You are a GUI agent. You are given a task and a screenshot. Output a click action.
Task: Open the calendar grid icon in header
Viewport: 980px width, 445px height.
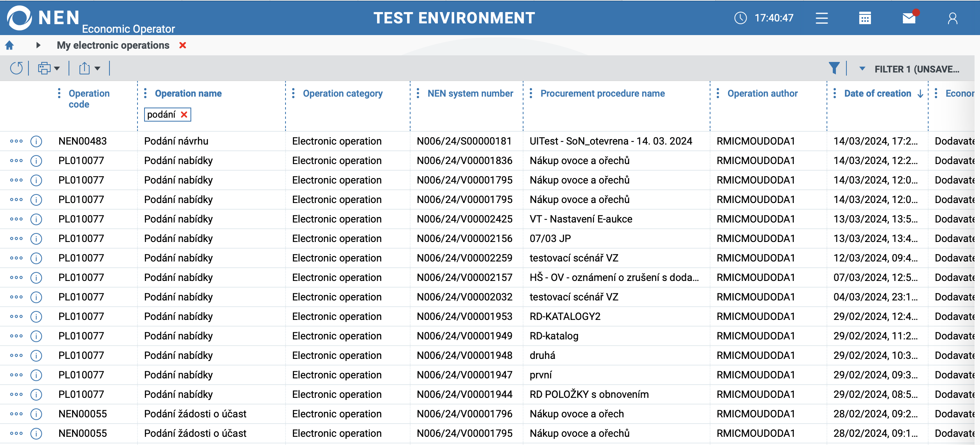point(865,18)
